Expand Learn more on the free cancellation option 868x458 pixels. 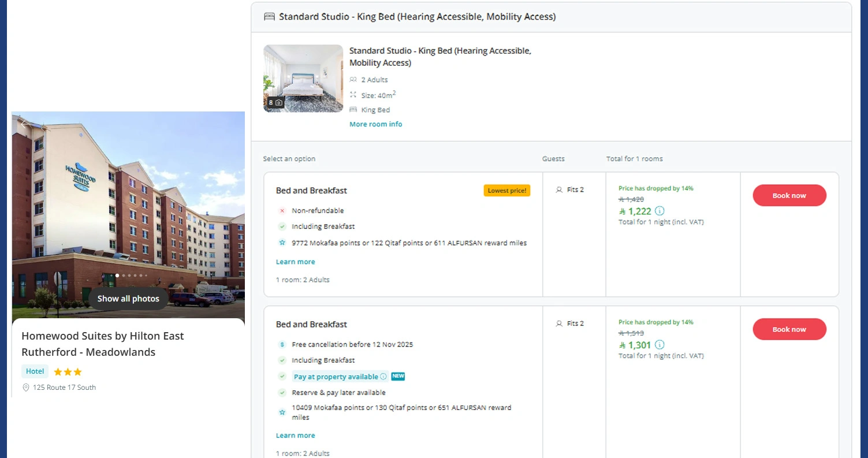[295, 435]
